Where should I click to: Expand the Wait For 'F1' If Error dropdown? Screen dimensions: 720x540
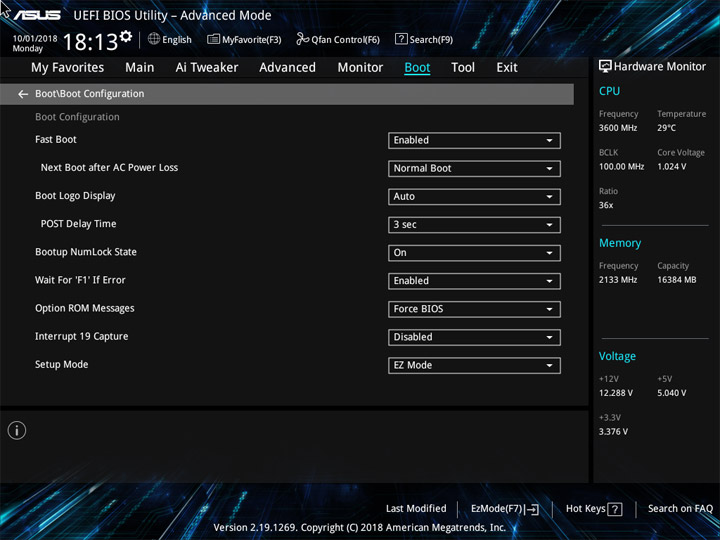coord(474,281)
